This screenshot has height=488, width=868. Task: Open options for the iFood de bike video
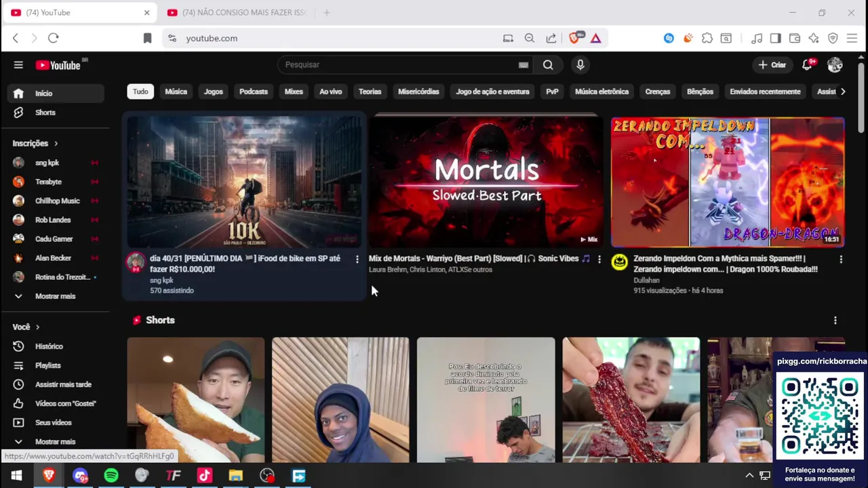click(x=357, y=259)
